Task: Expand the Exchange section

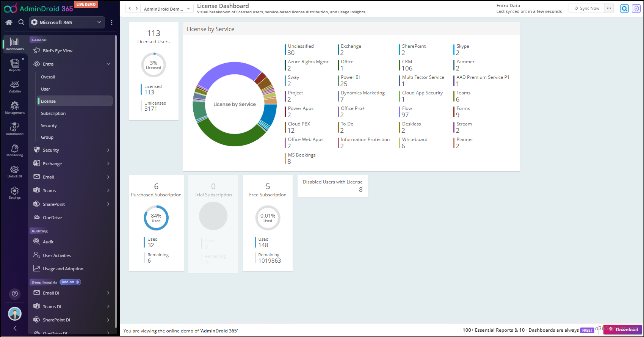Action: 108,164
